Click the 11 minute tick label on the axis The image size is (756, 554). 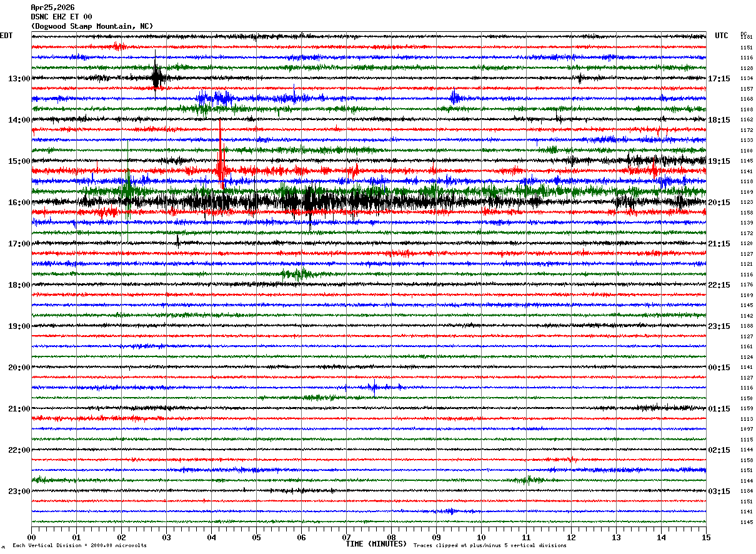click(526, 537)
